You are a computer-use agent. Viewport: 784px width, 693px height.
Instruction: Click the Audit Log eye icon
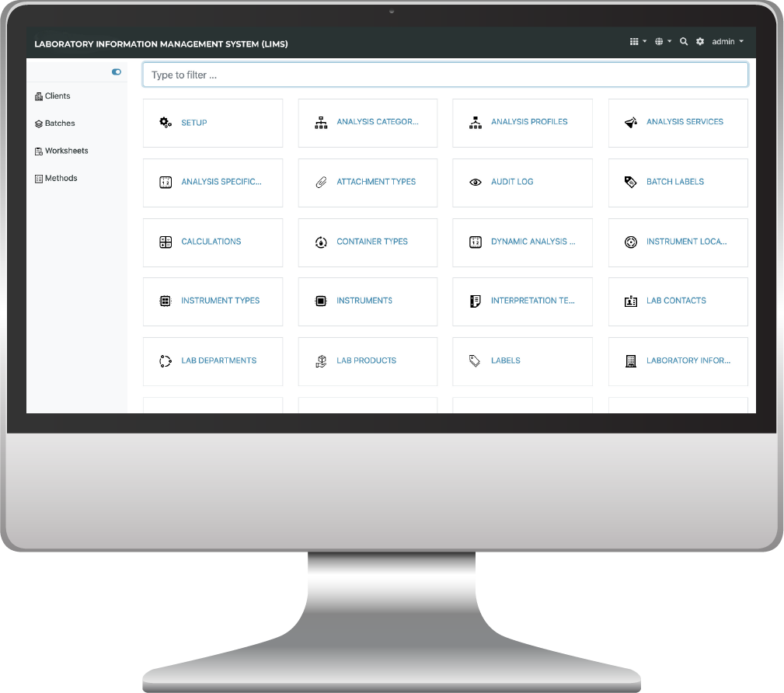coord(476,183)
